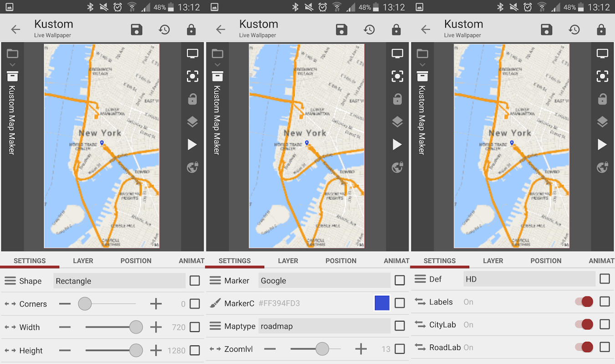Decrease Width with the minus button
Image resolution: width=615 pixels, height=364 pixels.
click(65, 327)
